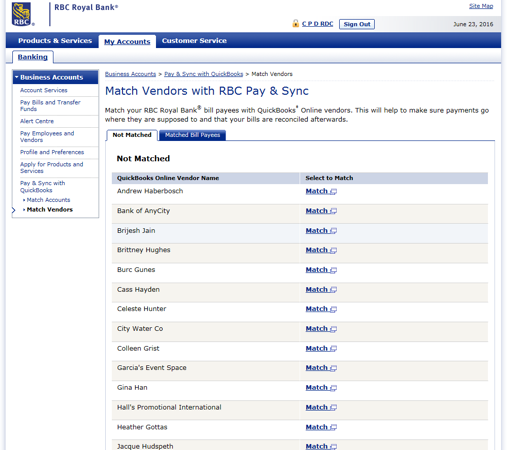Click Match link for City Water Co
Viewport: 507px width, 450px height.
[x=317, y=329]
